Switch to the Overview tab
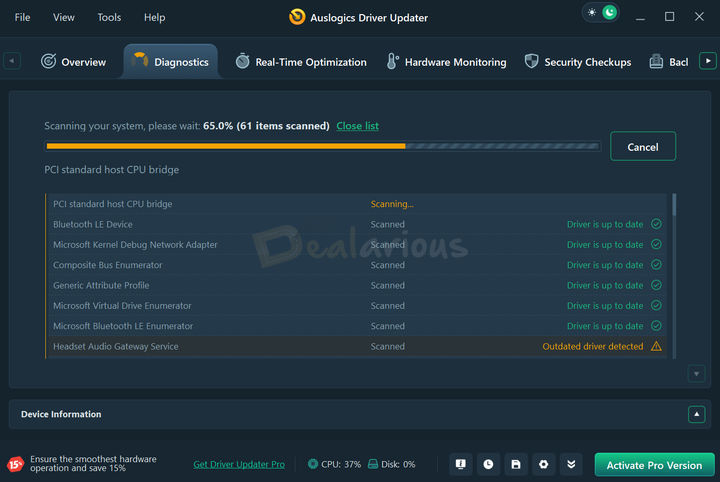 click(x=73, y=62)
